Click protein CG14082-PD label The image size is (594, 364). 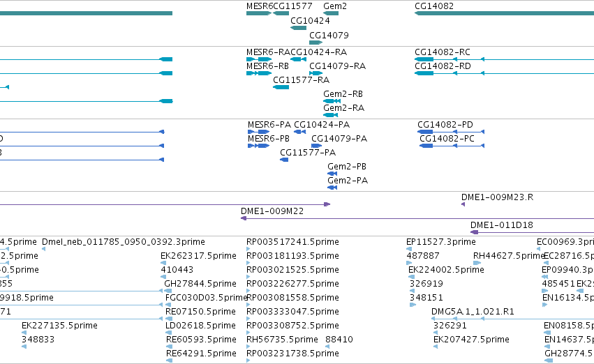[x=445, y=125]
